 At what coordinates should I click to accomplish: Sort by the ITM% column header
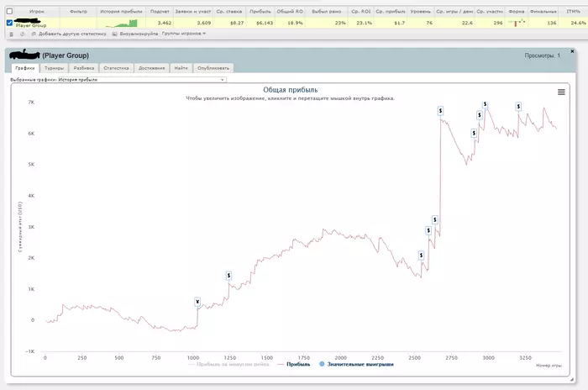(x=573, y=12)
